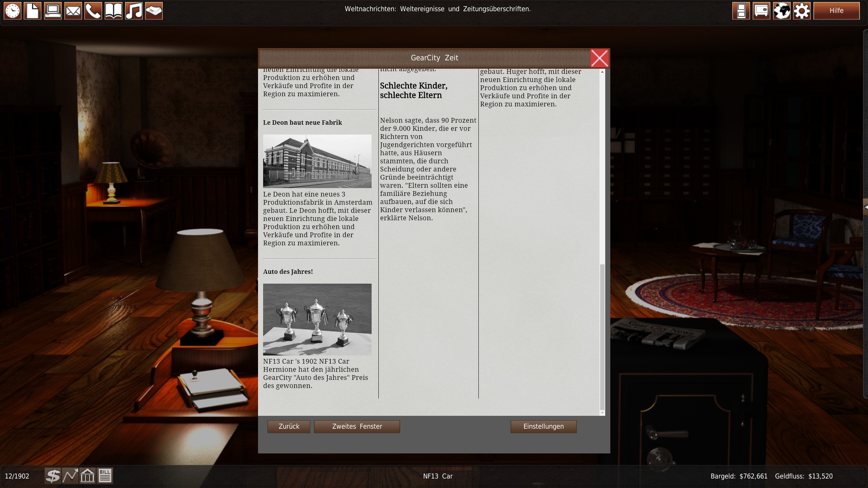Open the blank document page icon
The width and height of the screenshot is (868, 488).
tap(33, 11)
